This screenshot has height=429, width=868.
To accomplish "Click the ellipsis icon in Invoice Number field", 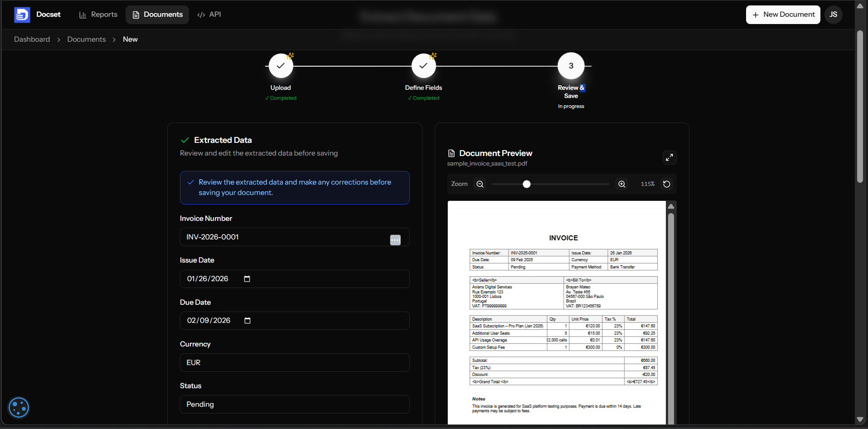I will pyautogui.click(x=395, y=240).
